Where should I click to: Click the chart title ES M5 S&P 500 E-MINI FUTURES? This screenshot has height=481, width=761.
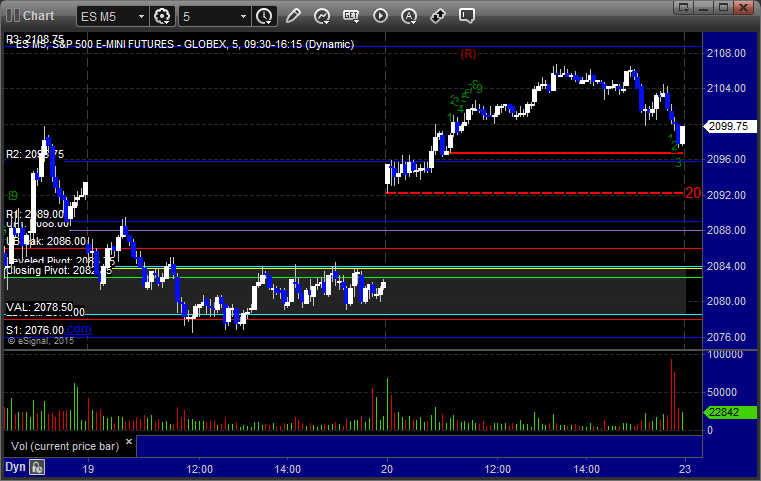pyautogui.click(x=184, y=44)
